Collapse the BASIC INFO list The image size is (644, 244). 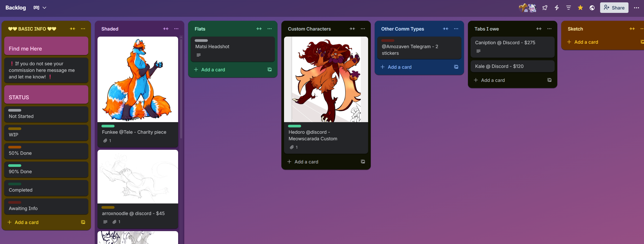[73, 29]
